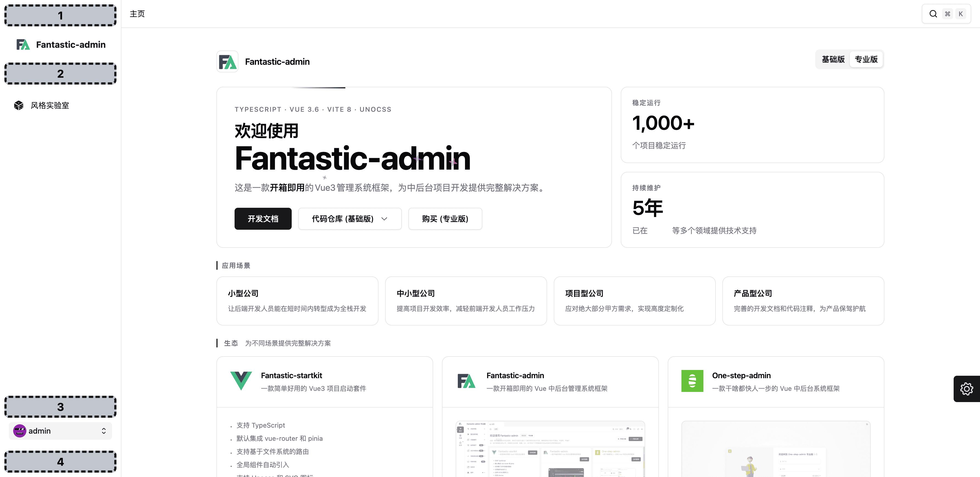Click the 应用场景 section heading

pos(236,265)
